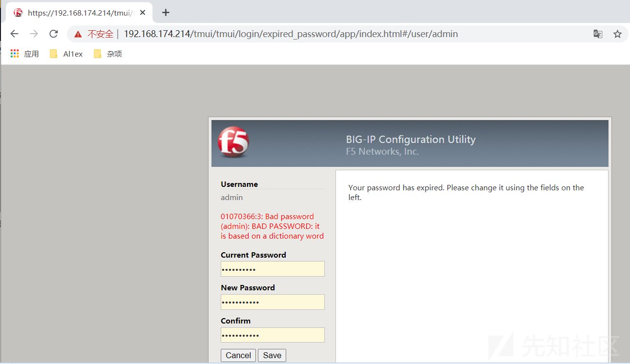Select the https://192.168.174.214/tmui tab
This screenshot has height=364, width=630.
[79, 13]
